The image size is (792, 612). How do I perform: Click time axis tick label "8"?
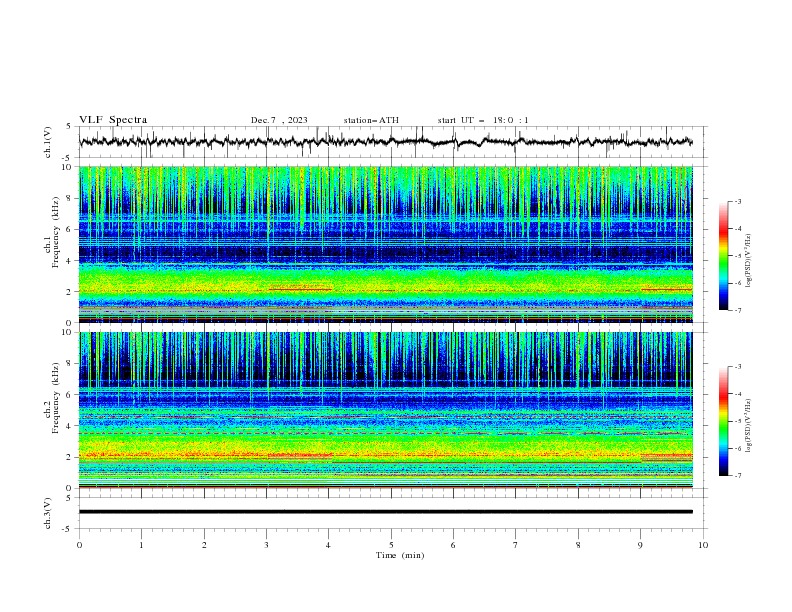[x=578, y=545]
